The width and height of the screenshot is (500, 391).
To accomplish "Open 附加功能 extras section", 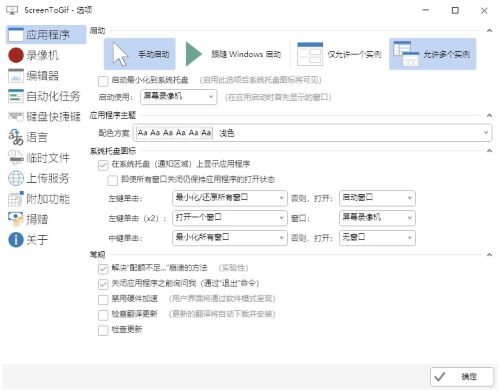I will (39, 199).
